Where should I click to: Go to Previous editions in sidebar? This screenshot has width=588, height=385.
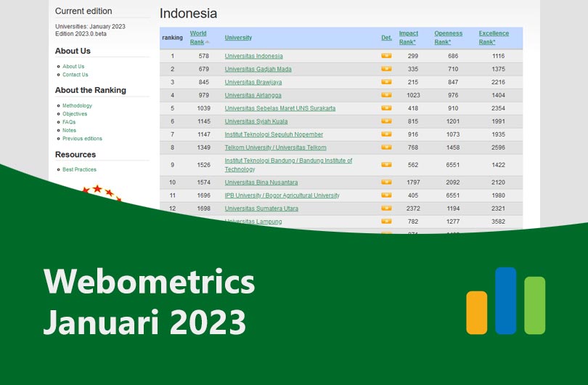point(82,138)
